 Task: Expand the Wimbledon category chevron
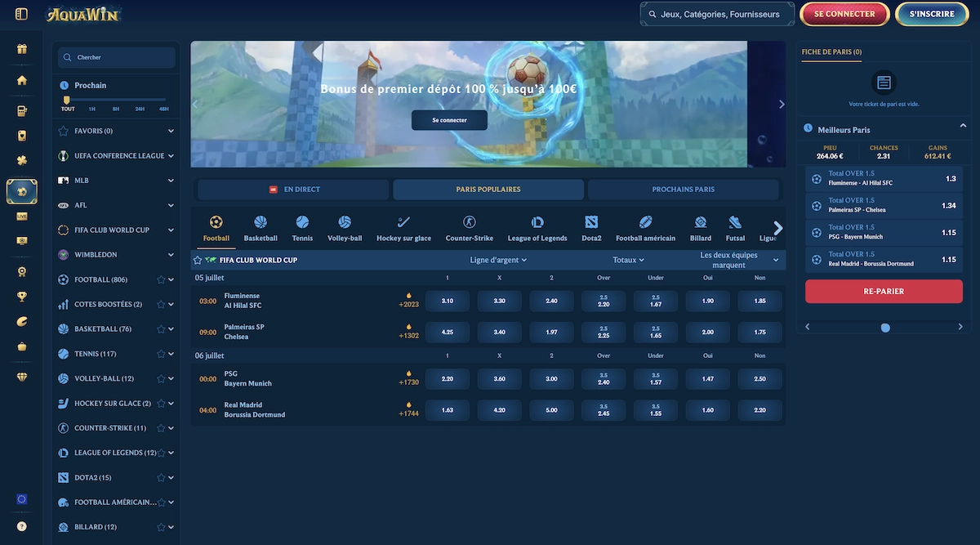click(x=171, y=255)
